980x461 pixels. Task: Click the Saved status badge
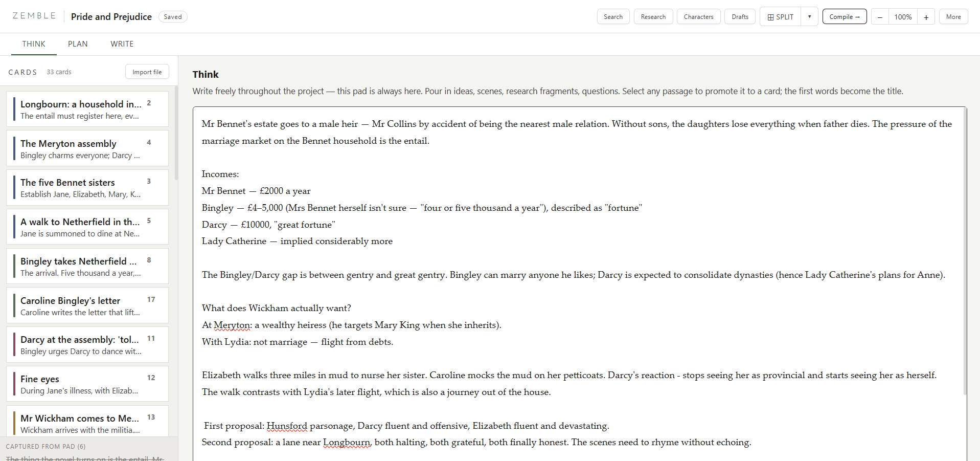(173, 17)
